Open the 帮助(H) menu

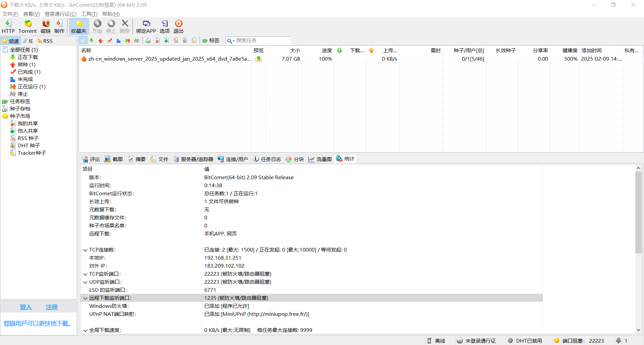tap(111, 14)
